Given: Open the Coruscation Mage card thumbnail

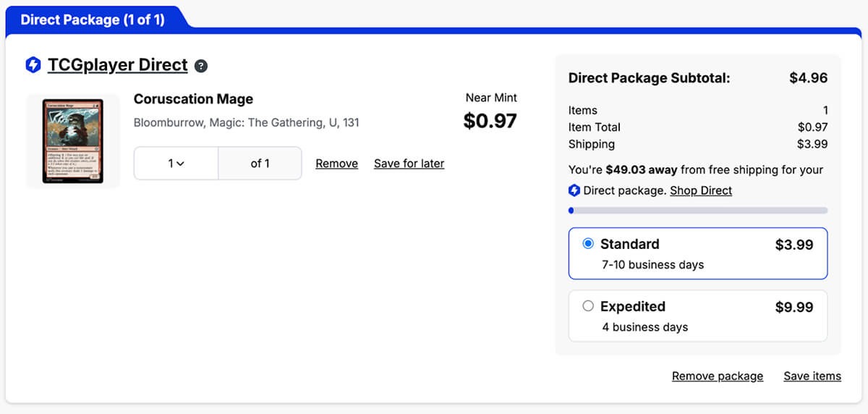Looking at the screenshot, I should coord(72,141).
